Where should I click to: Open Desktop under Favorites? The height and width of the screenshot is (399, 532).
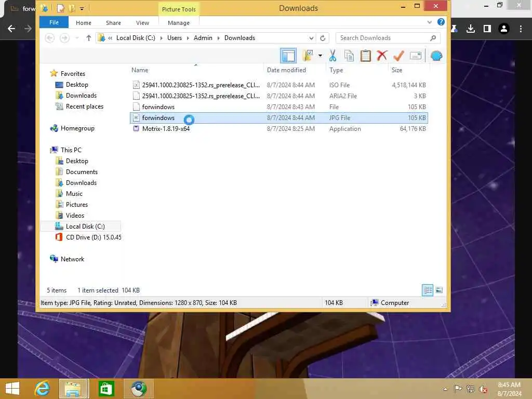pos(77,85)
